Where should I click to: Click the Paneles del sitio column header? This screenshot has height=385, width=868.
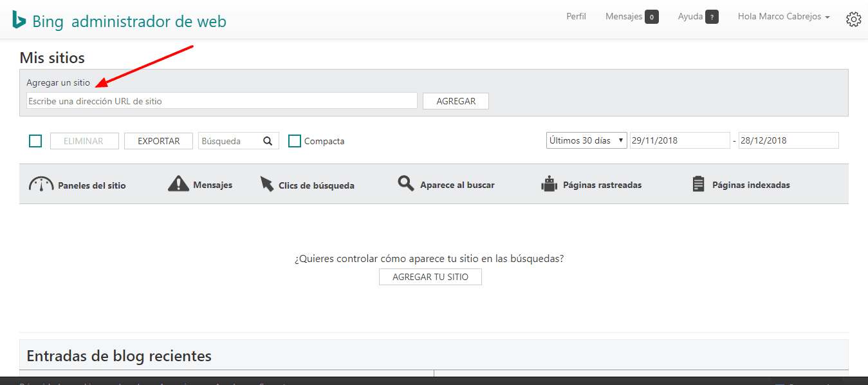[92, 185]
